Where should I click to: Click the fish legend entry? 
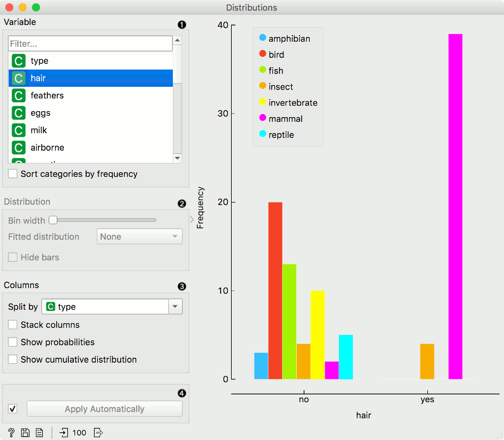(x=271, y=71)
